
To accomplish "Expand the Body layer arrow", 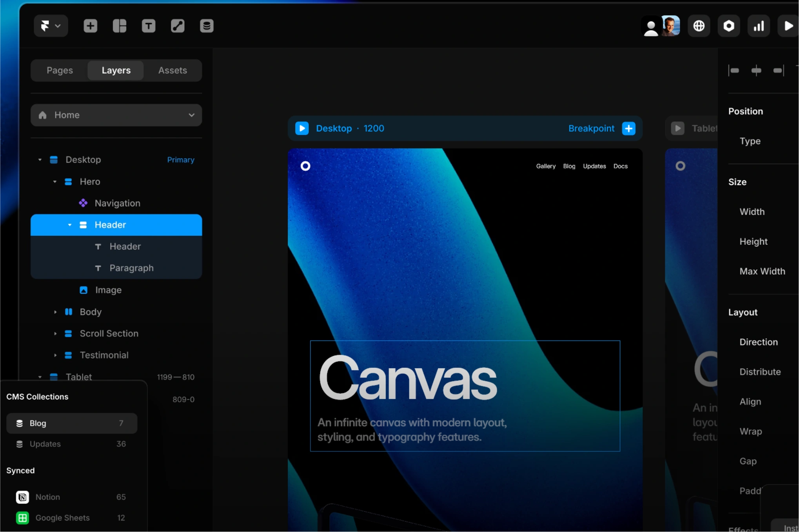I will tap(55, 312).
